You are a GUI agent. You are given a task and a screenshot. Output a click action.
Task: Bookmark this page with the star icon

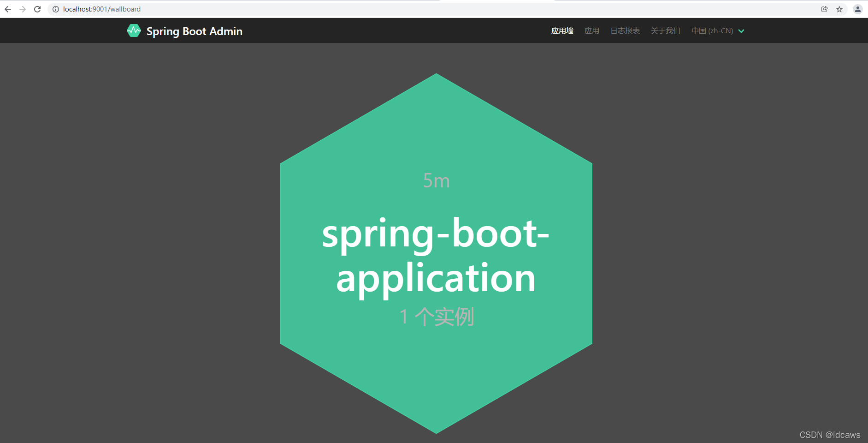click(839, 9)
